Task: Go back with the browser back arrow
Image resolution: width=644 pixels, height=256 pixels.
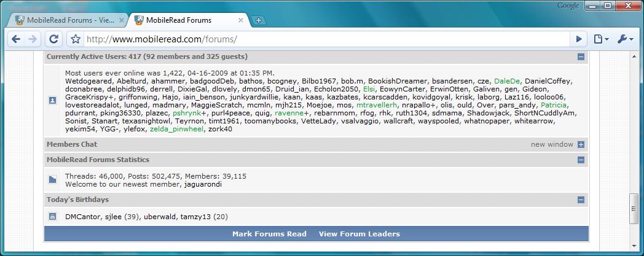Action: (15, 39)
